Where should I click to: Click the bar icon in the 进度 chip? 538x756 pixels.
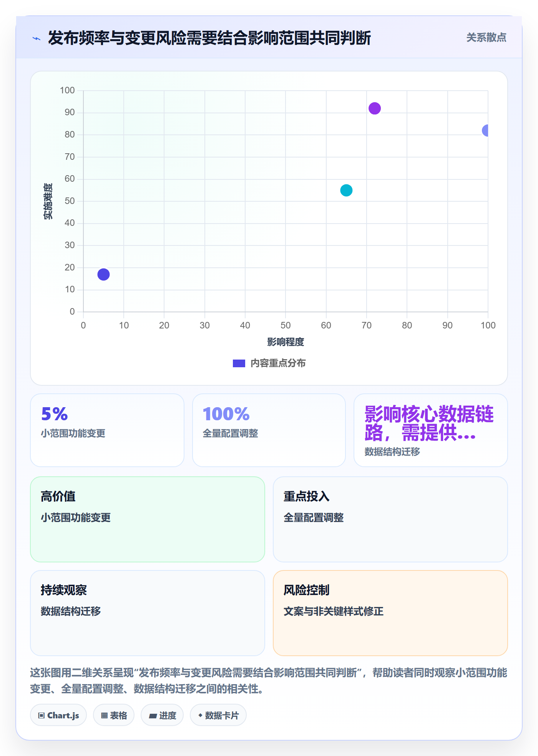(x=153, y=716)
